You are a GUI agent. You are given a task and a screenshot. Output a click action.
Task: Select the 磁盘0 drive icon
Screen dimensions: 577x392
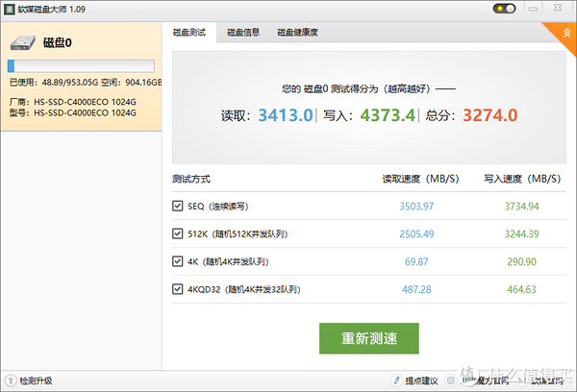pyautogui.click(x=22, y=42)
